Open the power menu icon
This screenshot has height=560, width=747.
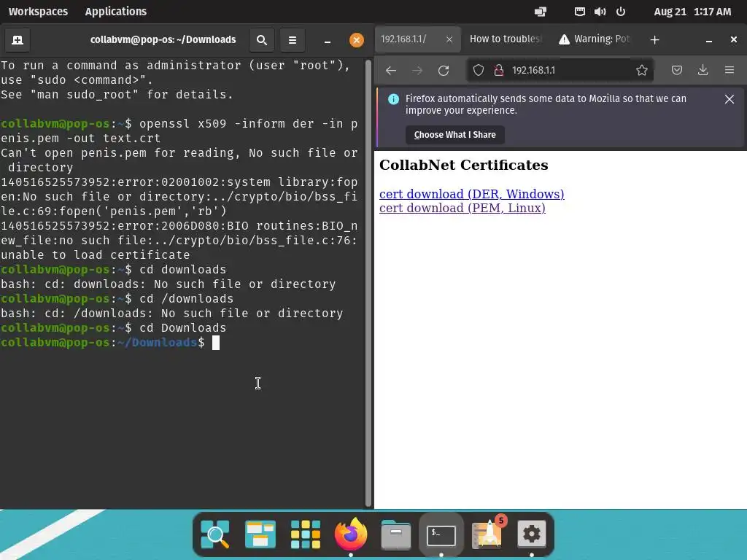coord(621,12)
